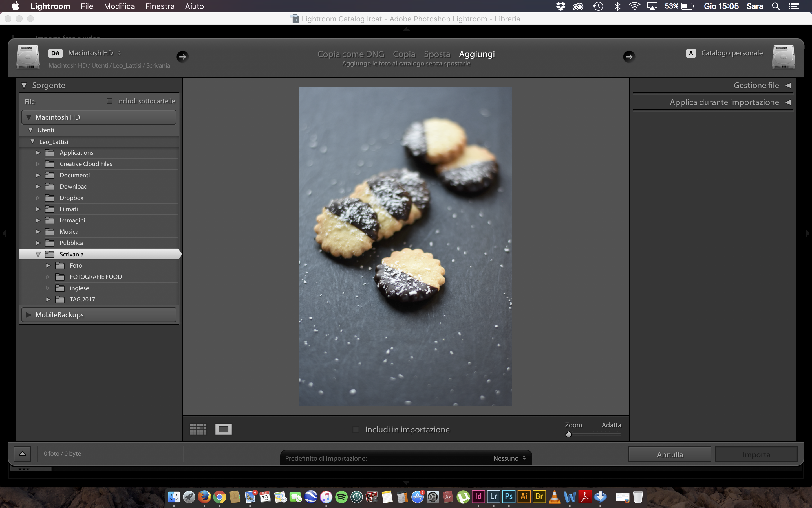Select Copia import mode
This screenshot has width=812, height=508.
[x=404, y=54]
